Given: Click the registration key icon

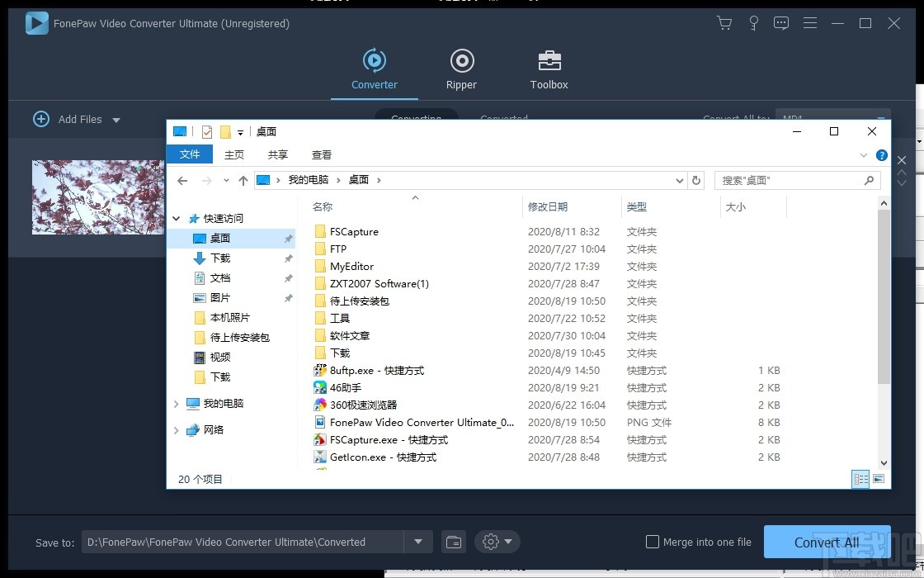Looking at the screenshot, I should pos(753,23).
